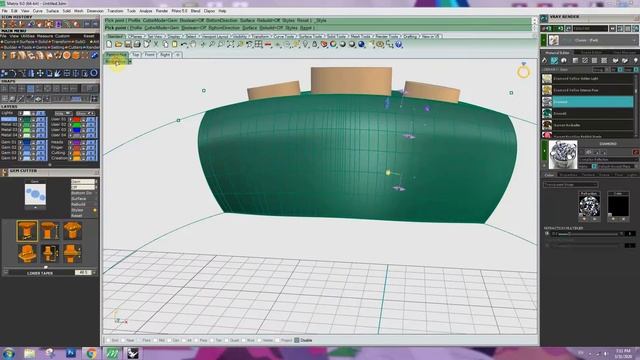Click the Paste clipboard toolbar icon
This screenshot has width=640, height=360.
click(174, 44)
